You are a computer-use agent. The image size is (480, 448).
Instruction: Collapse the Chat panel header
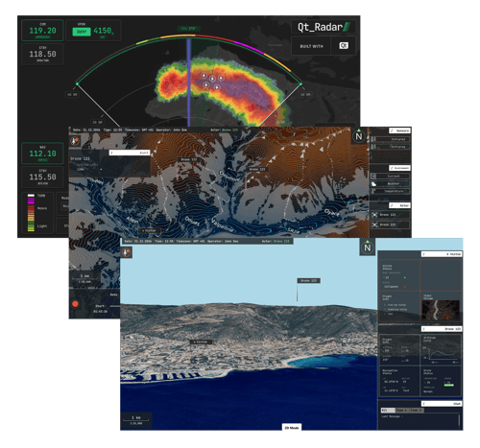441,404
